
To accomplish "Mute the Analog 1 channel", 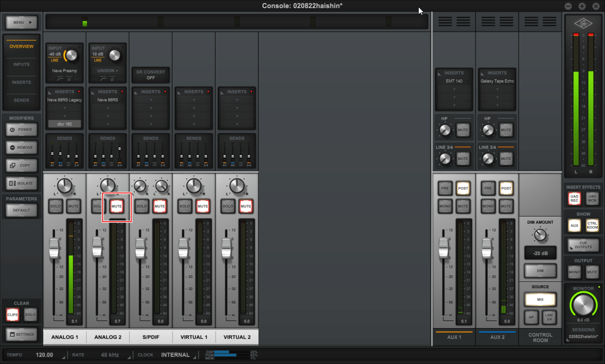I will (x=73, y=206).
